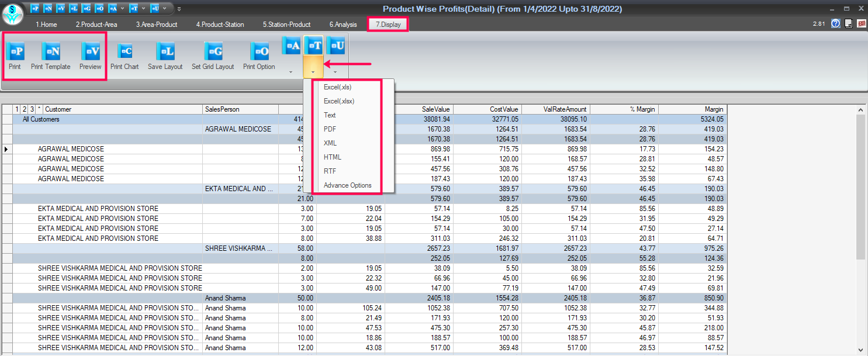Open the arrow beside quick access U icon

point(164,9)
